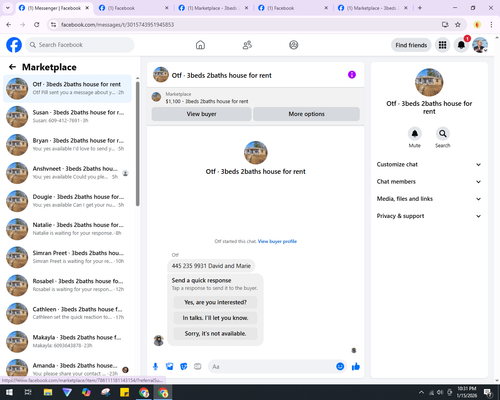Open Natalie's house for rent conversation

coord(67,229)
